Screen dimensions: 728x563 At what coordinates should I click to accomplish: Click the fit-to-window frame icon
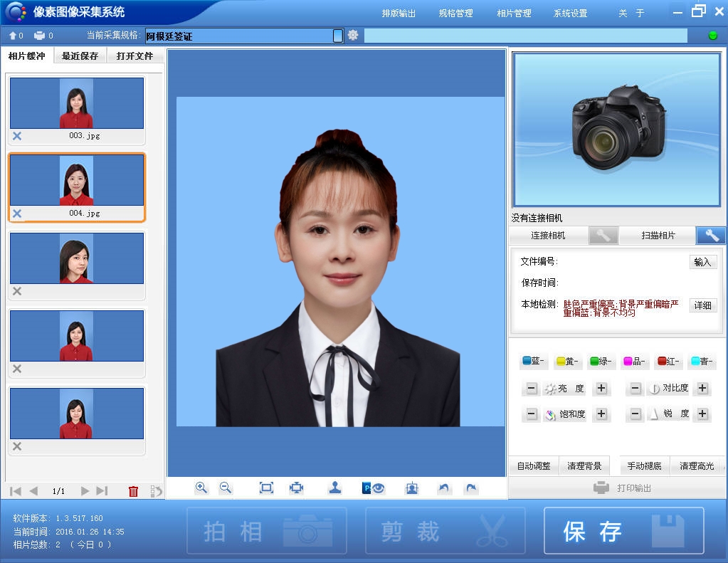click(266, 488)
